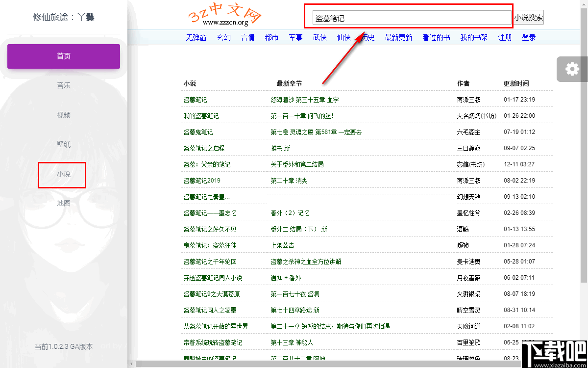The image size is (588, 368).
Task: Open novel 盗墓笔记——墨忘忆
Action: (210, 213)
